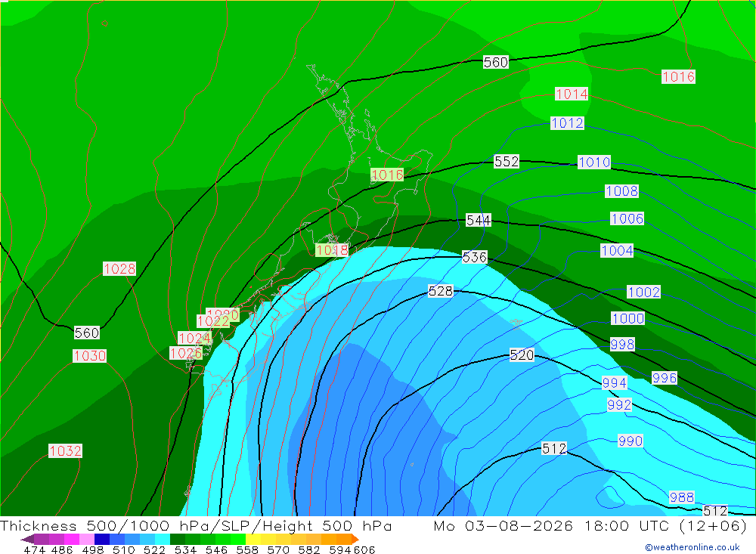Click the 990 isobar label
Image resolution: width=756 pixels, height=554 pixels.
pos(631,441)
